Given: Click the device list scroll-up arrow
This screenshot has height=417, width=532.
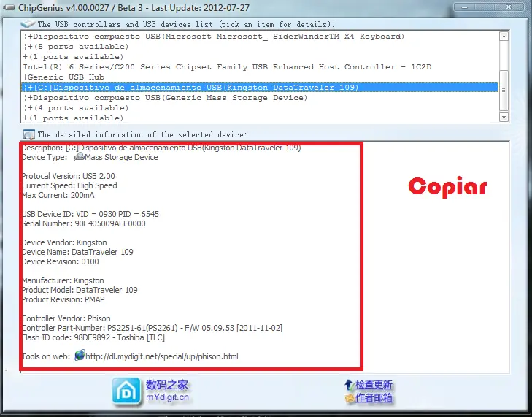Looking at the screenshot, I should [504, 36].
